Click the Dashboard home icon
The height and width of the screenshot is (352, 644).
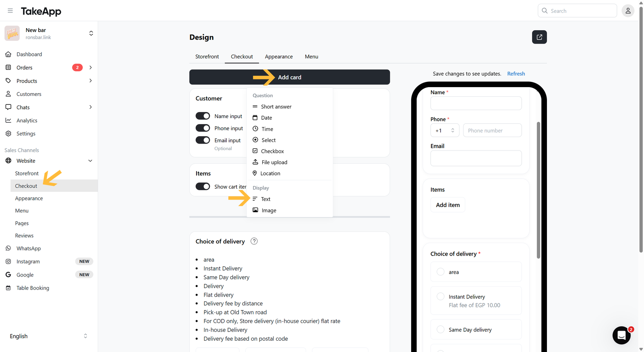click(8, 54)
